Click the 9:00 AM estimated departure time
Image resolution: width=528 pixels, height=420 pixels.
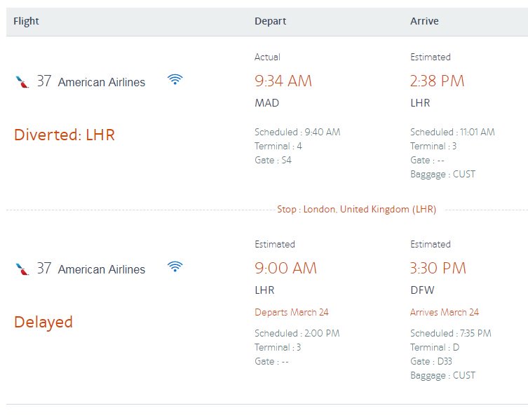(285, 268)
